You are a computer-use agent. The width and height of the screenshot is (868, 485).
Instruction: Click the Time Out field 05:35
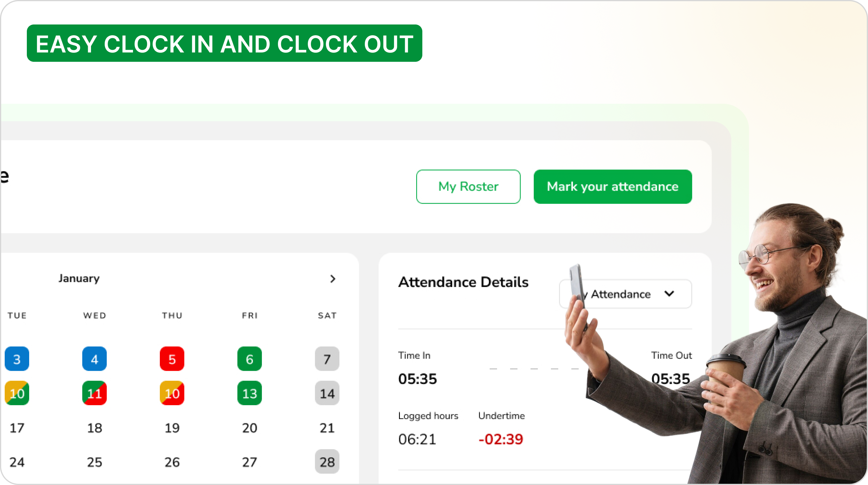pos(669,378)
